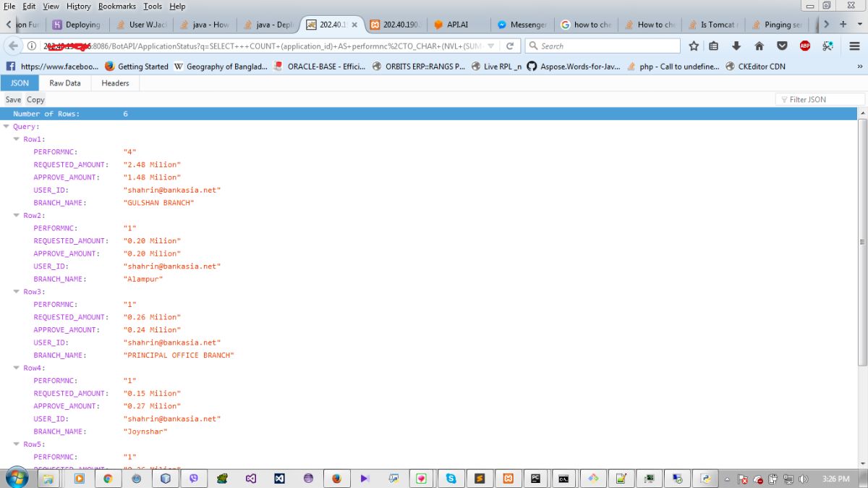Go to the Firefox Home icon
868x488 pixels.
coord(759,46)
